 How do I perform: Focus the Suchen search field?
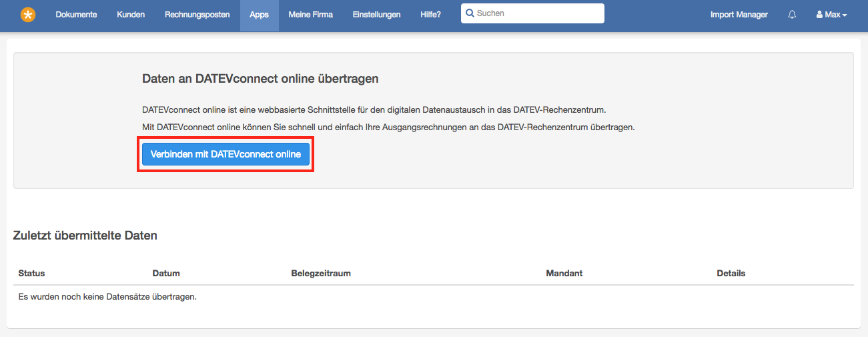(532, 13)
